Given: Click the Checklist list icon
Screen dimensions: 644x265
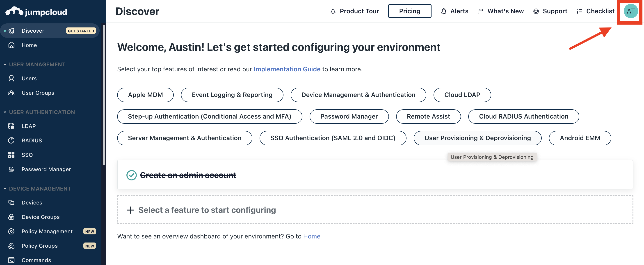Looking at the screenshot, I should click(580, 11).
